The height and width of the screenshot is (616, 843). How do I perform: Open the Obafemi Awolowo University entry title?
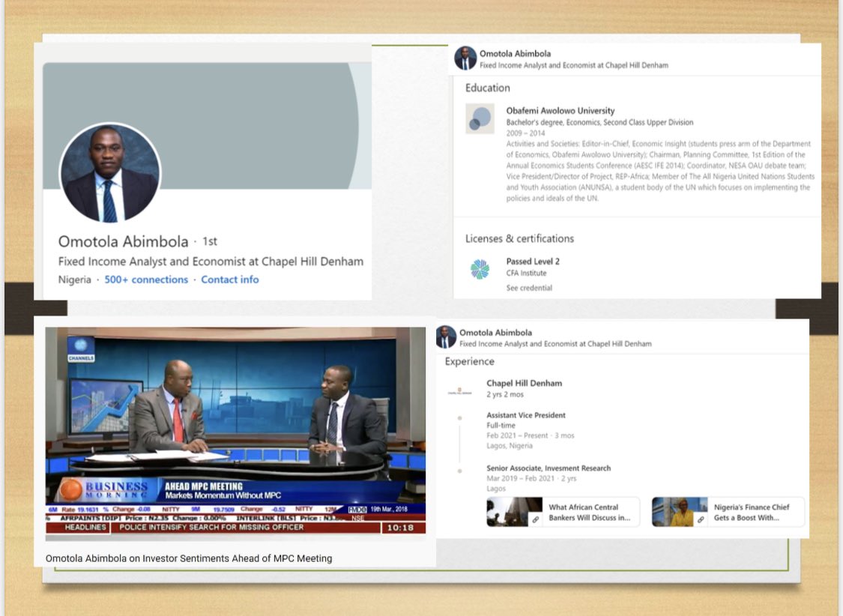pos(561,111)
